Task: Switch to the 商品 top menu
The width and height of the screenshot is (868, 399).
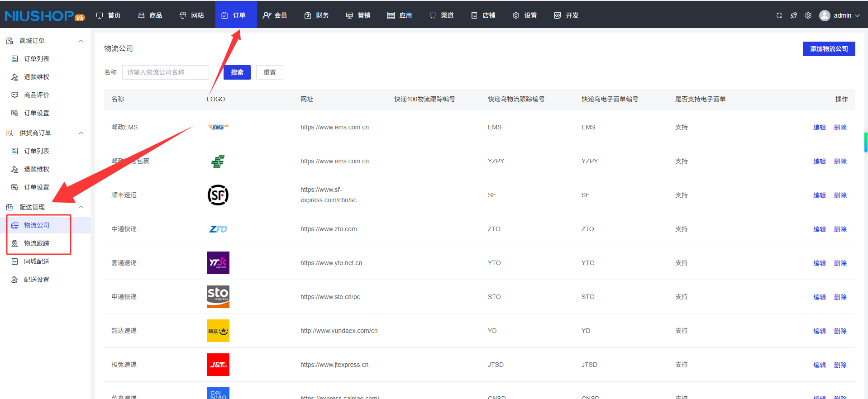Action: pos(150,15)
